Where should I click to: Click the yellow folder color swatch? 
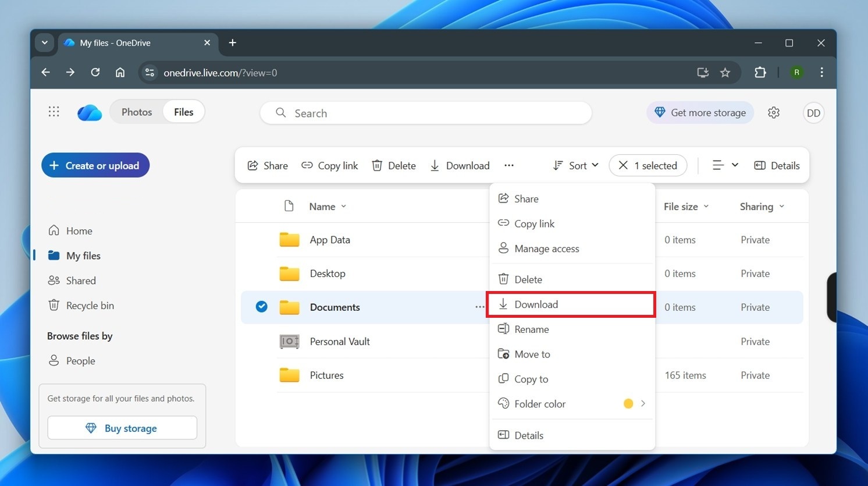click(628, 403)
